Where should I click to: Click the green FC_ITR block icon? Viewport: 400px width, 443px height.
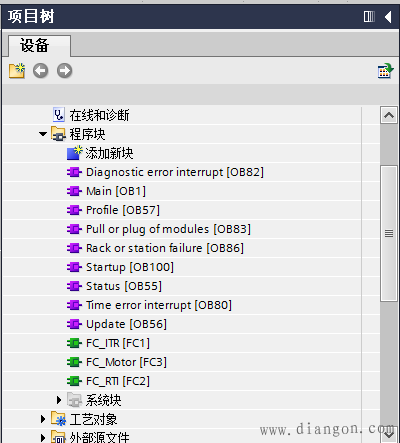74,343
